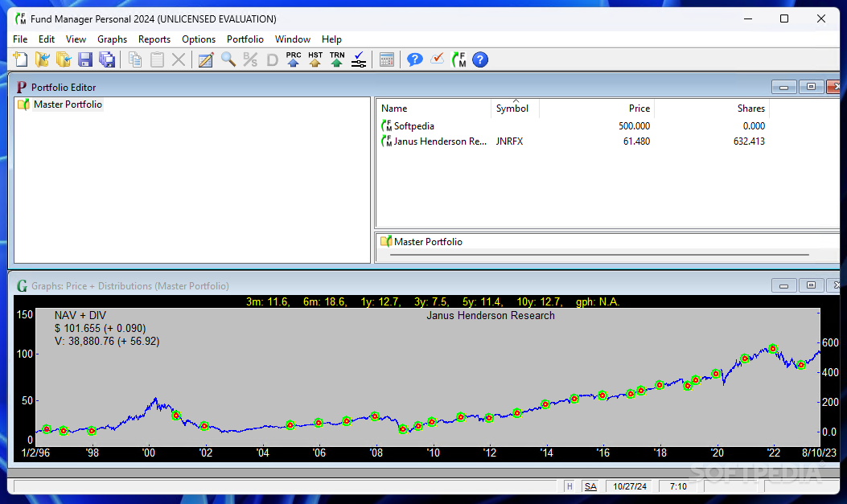Open the calculator icon
The width and height of the screenshot is (847, 504).
[x=387, y=59]
